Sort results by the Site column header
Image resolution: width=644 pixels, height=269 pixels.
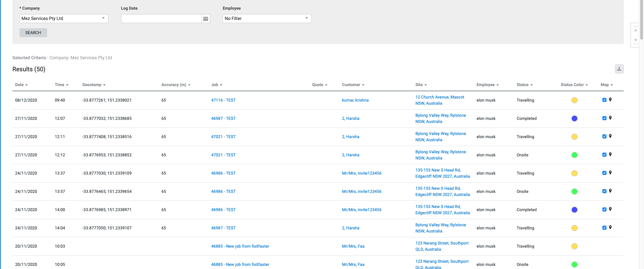pyautogui.click(x=421, y=85)
